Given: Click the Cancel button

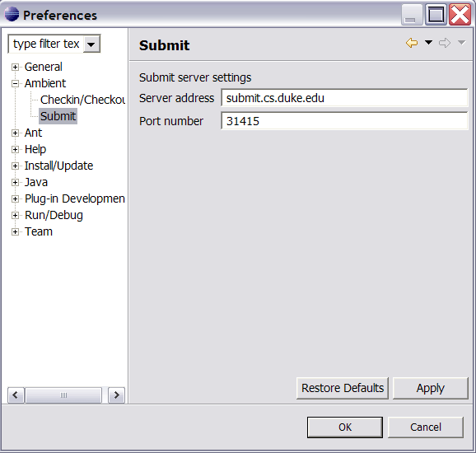Looking at the screenshot, I should 426,427.
